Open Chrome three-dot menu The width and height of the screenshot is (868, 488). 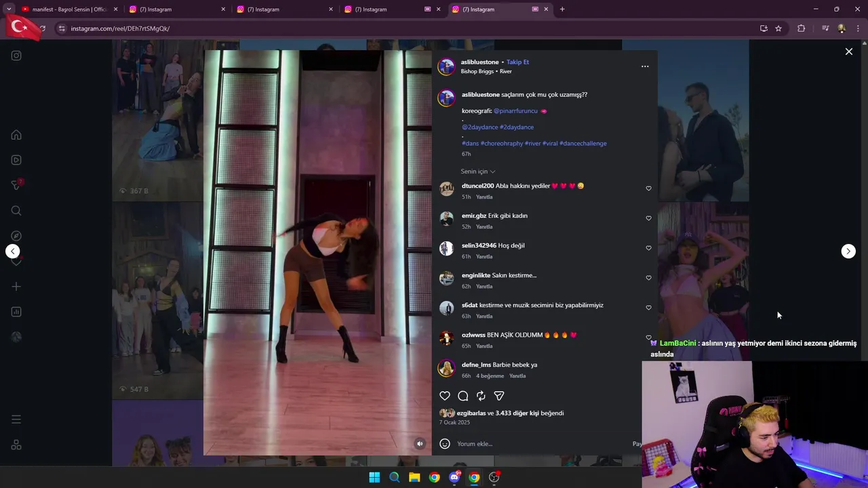coord(858,28)
